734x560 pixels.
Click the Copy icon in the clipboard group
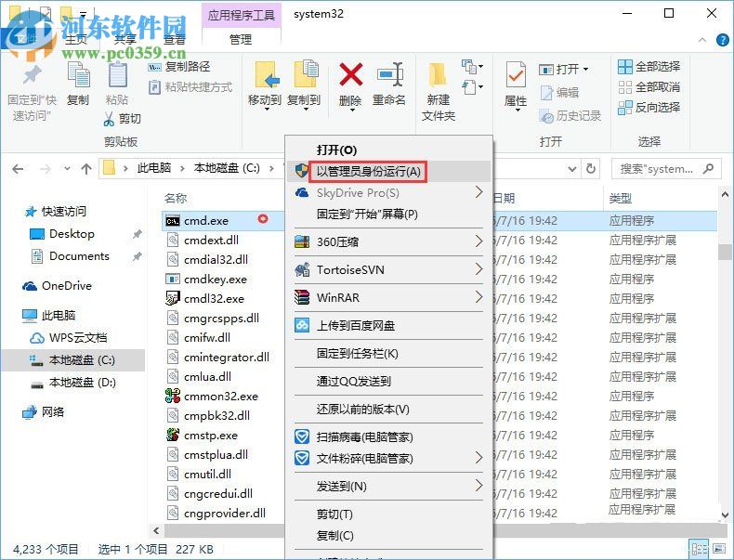coord(78,75)
